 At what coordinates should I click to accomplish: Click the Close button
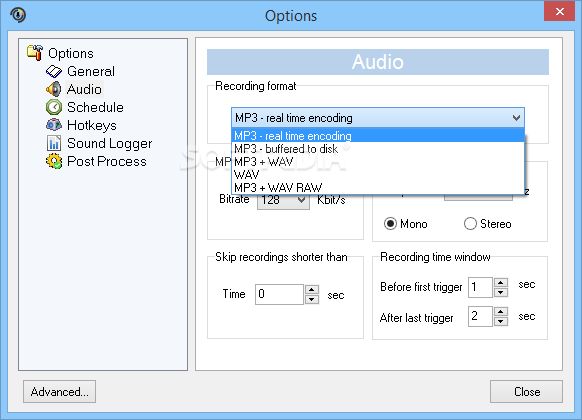point(526,391)
